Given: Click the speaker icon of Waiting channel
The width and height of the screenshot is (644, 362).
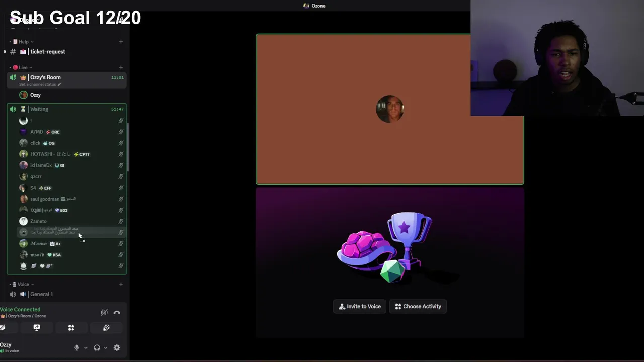Looking at the screenshot, I should click(13, 109).
